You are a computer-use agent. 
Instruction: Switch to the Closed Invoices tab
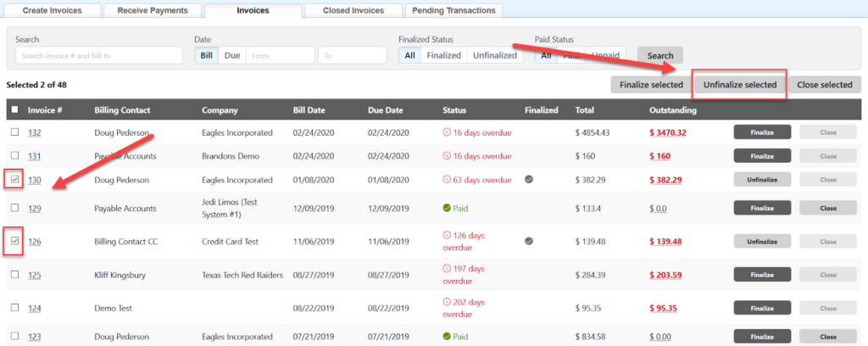[x=353, y=11]
